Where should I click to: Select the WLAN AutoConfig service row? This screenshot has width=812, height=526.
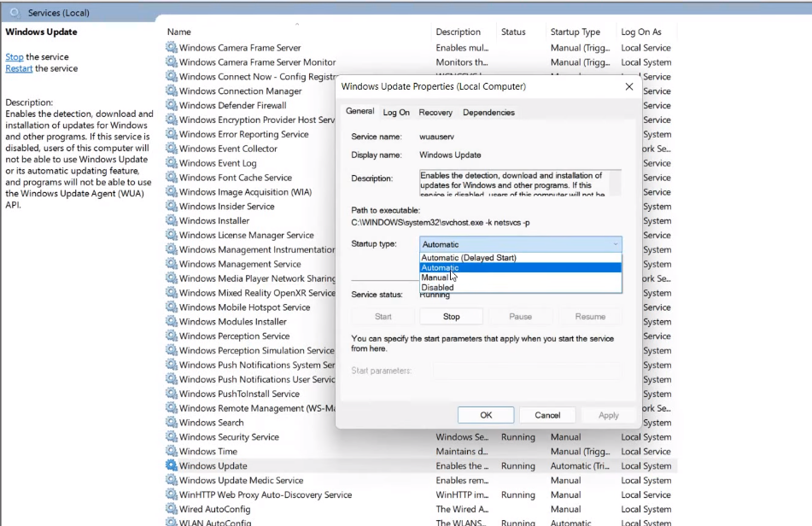[420, 522]
